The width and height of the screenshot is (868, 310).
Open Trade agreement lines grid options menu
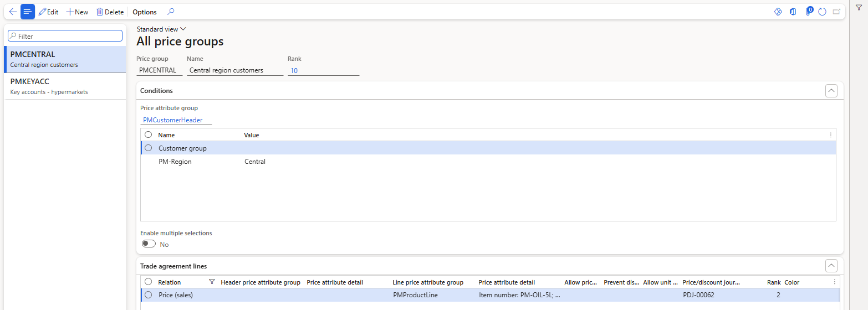[835, 282]
